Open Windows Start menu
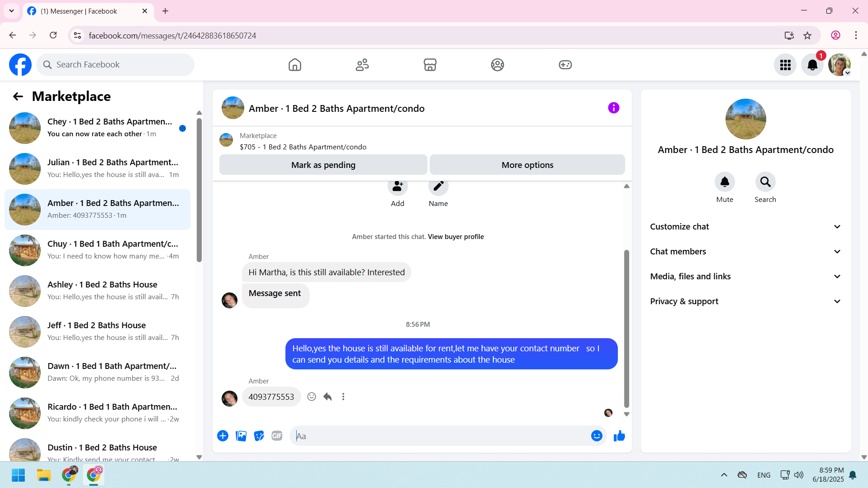Screen dimensions: 868x488 click(x=18, y=475)
